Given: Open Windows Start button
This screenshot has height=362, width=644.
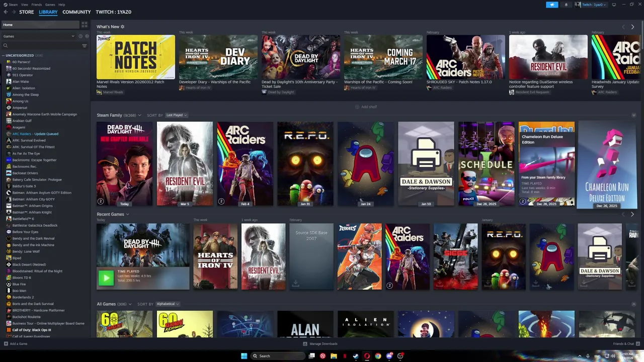Looking at the screenshot, I should pos(244,356).
